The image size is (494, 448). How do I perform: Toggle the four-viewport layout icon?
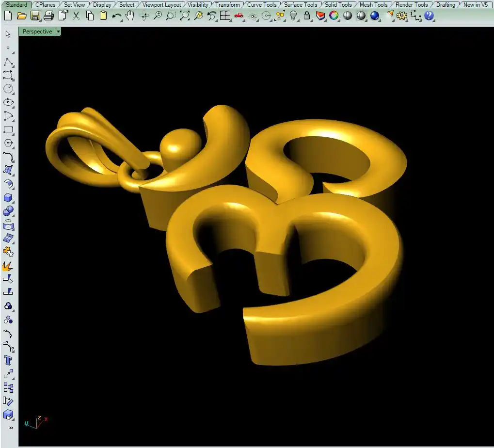(225, 16)
